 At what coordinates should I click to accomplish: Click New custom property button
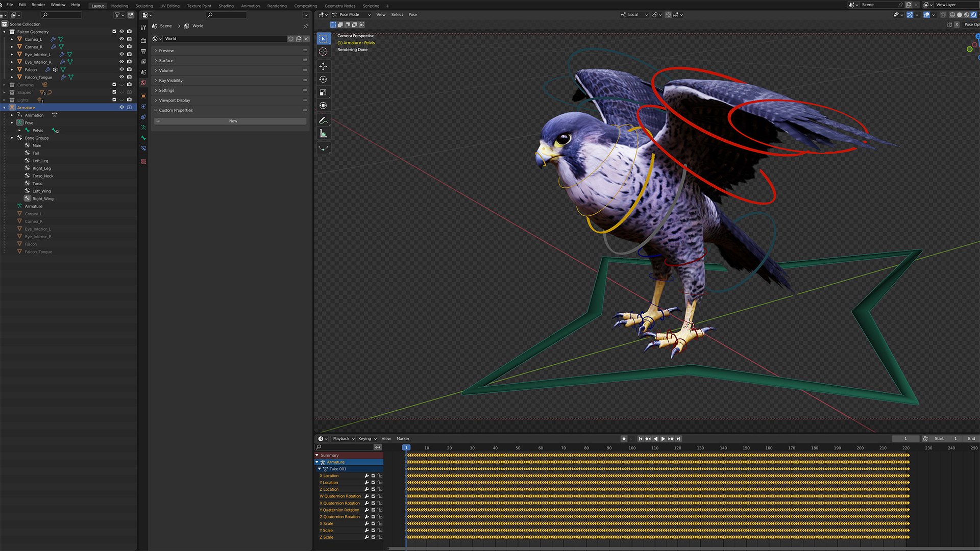pyautogui.click(x=231, y=121)
